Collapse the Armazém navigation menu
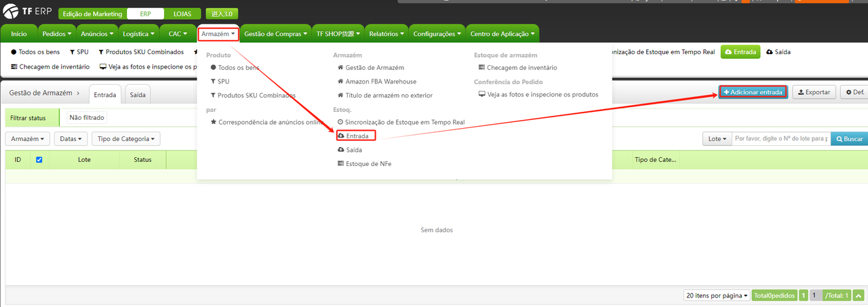Image resolution: width=868 pixels, height=307 pixels. 218,33
